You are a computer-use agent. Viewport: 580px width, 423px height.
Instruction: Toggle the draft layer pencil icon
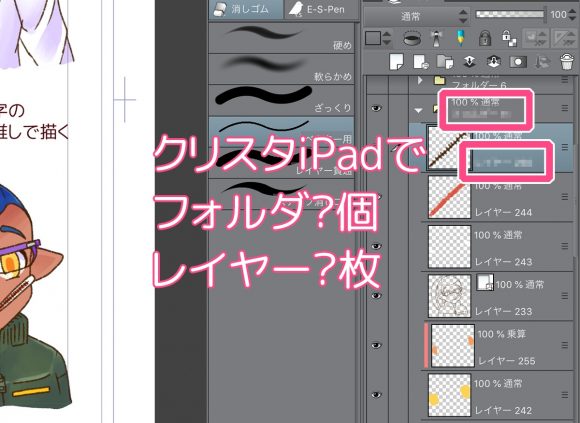[461, 38]
